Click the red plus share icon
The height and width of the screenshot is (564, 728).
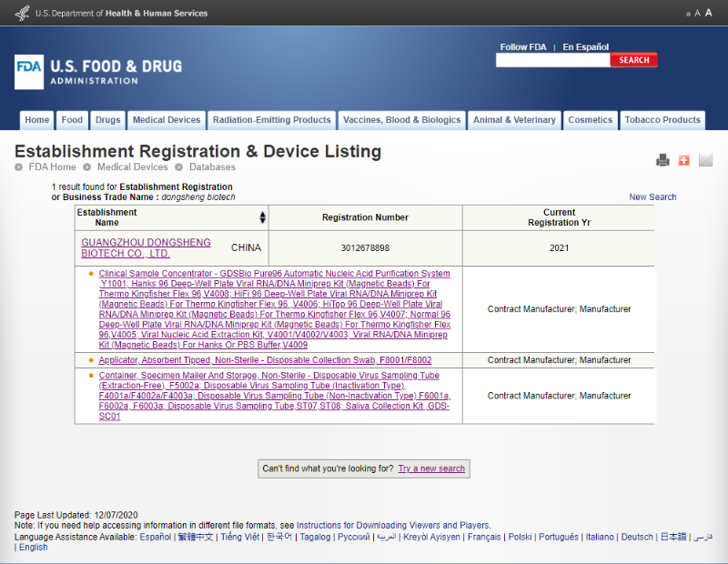point(684,160)
